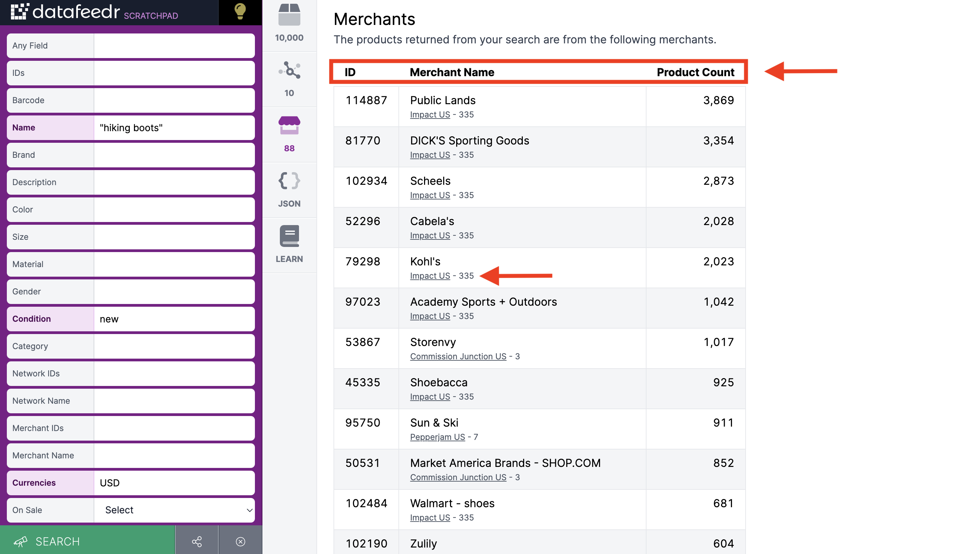The image size is (980, 554).
Task: Open the On Sale Select dropdown
Action: coord(174,510)
